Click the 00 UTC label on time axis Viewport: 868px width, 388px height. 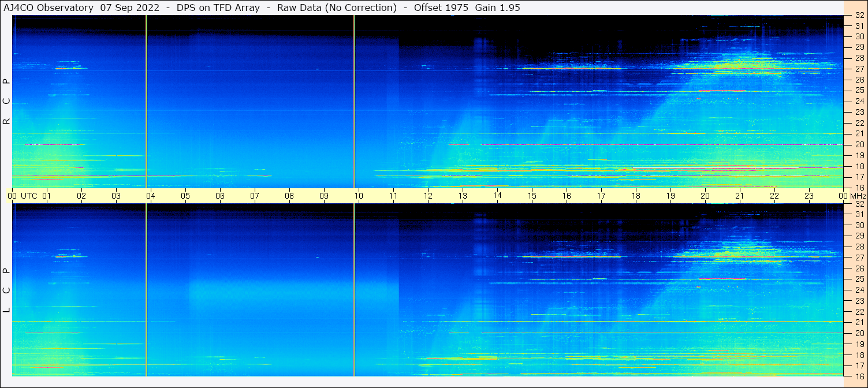click(x=22, y=196)
